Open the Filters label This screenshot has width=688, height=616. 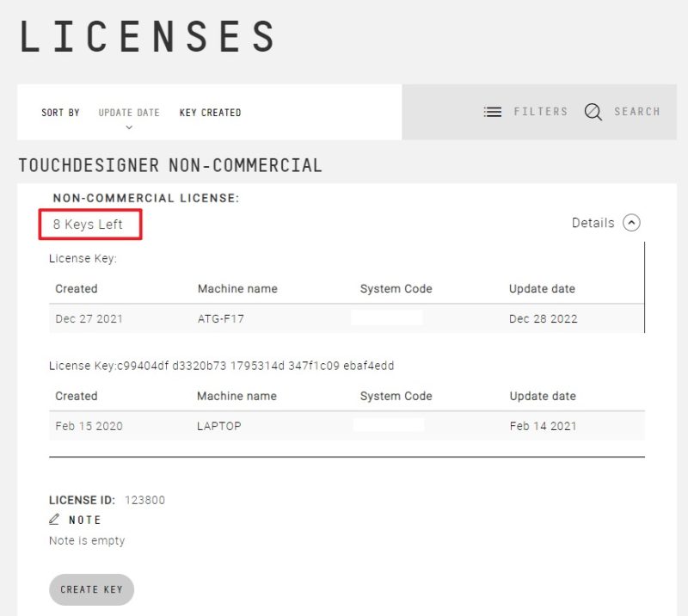click(541, 112)
